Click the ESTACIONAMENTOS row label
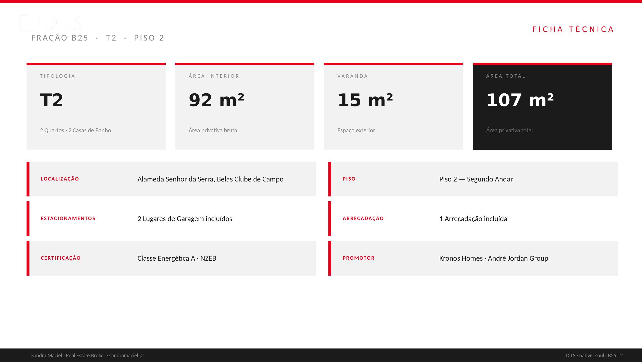The height and width of the screenshot is (362, 644). pyautogui.click(x=68, y=218)
